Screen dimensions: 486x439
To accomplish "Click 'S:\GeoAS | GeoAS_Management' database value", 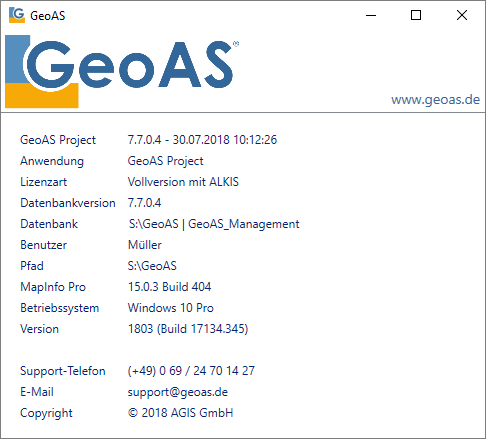I will point(214,224).
